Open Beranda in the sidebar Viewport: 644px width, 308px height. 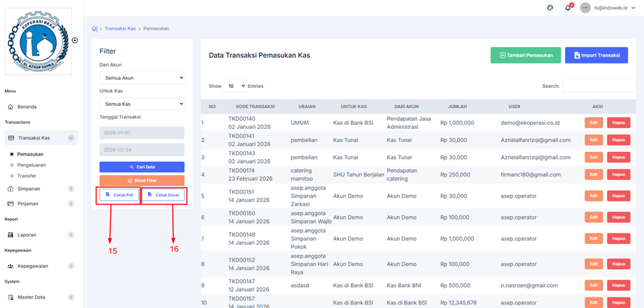27,106
